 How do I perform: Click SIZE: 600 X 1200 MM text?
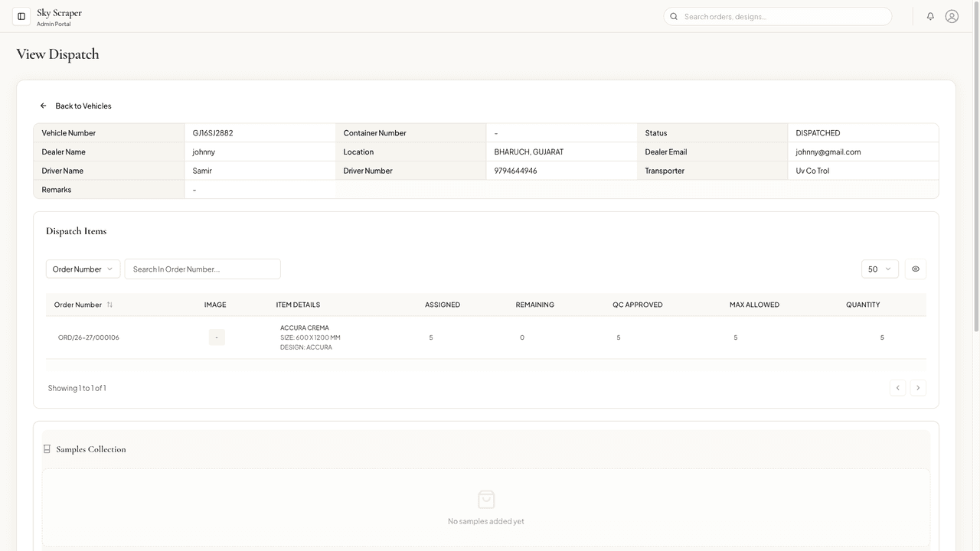310,337
